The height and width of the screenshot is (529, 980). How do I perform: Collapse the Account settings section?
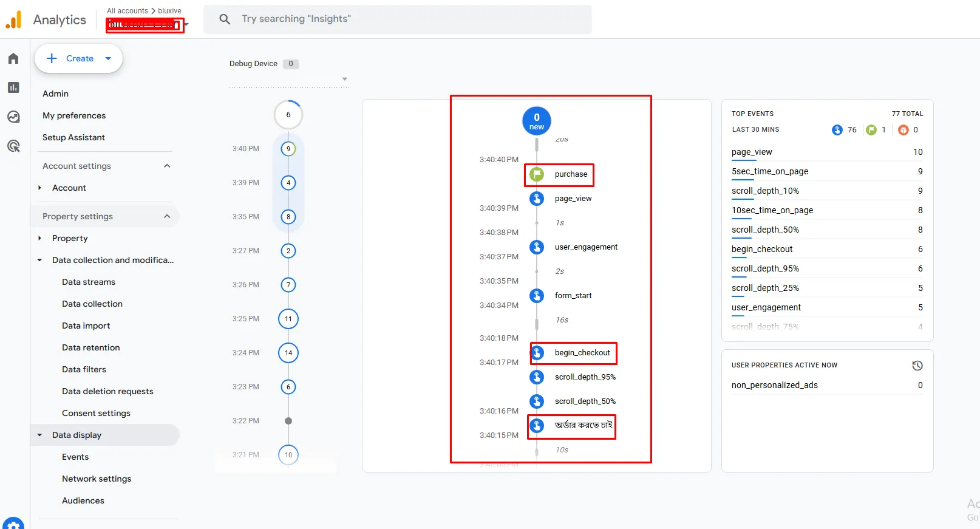point(167,166)
